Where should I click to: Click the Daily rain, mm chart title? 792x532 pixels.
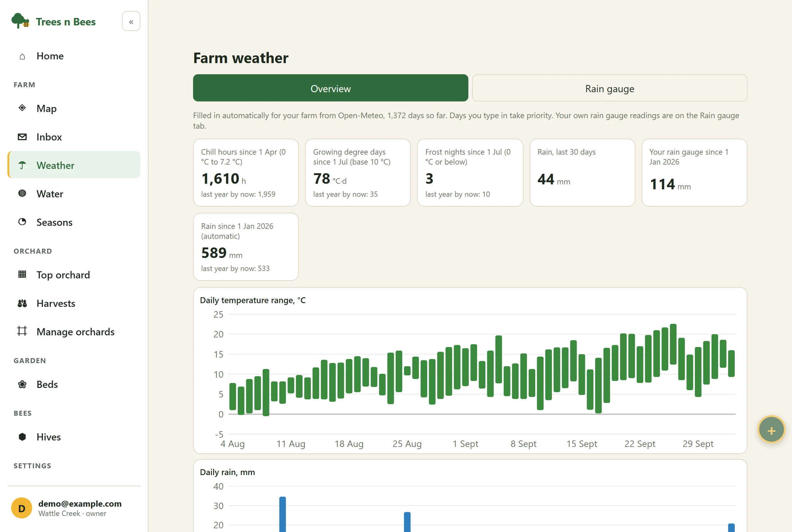227,472
